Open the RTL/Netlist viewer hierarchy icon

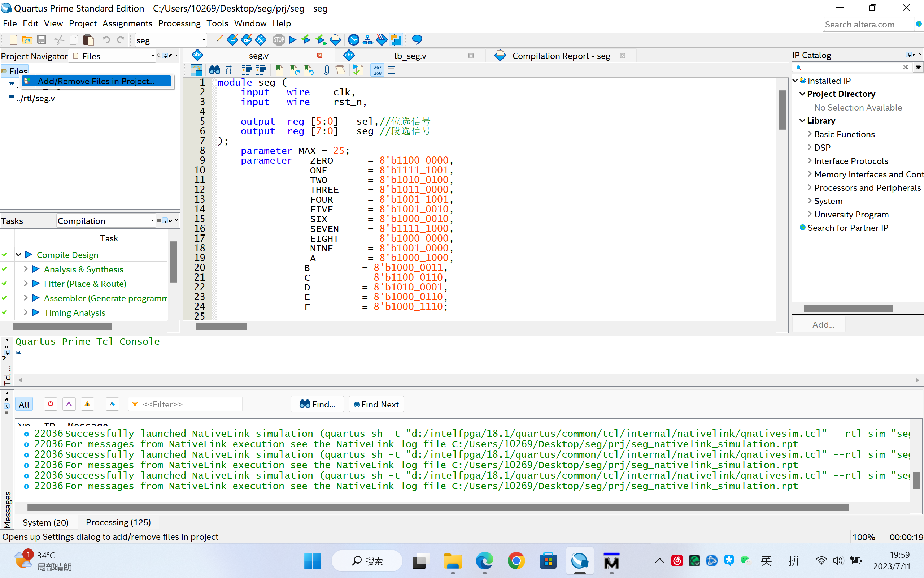[367, 40]
